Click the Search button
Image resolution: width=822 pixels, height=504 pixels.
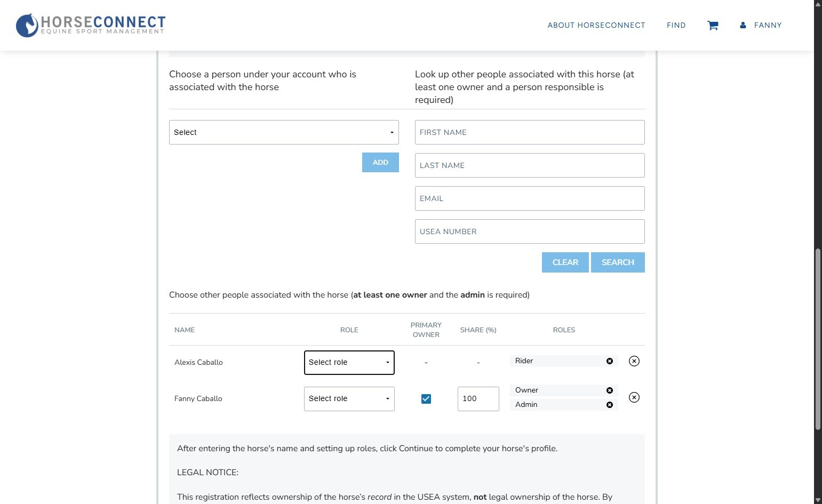(x=618, y=262)
